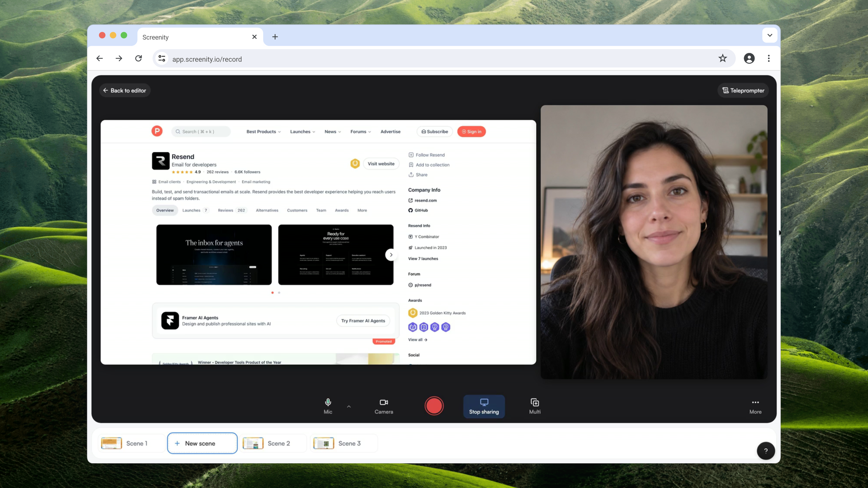Mute the microphone with the Mic button
868x488 pixels.
point(328,406)
